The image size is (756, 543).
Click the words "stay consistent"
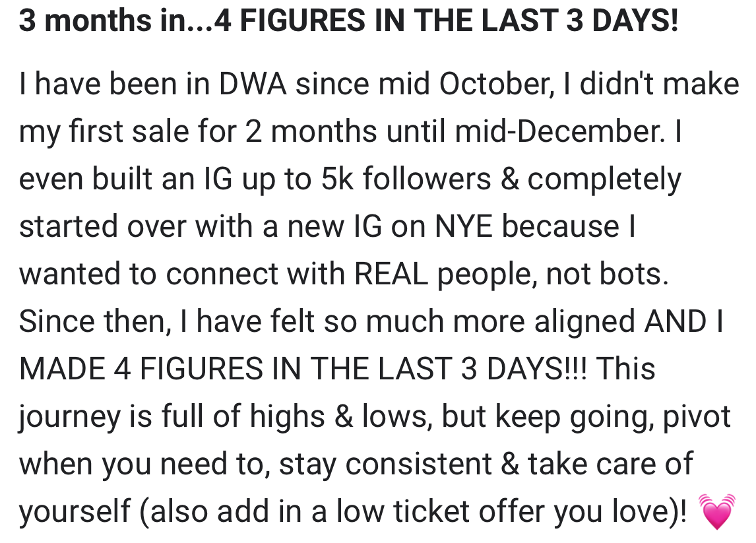pos(385,464)
